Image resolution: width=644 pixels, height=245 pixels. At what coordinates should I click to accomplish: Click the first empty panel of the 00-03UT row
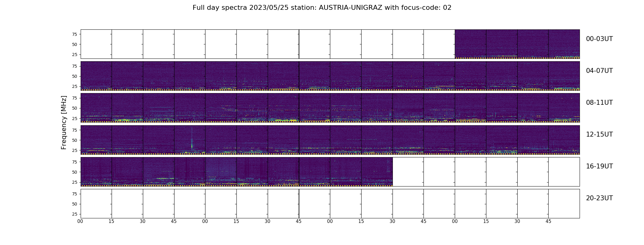(96, 44)
